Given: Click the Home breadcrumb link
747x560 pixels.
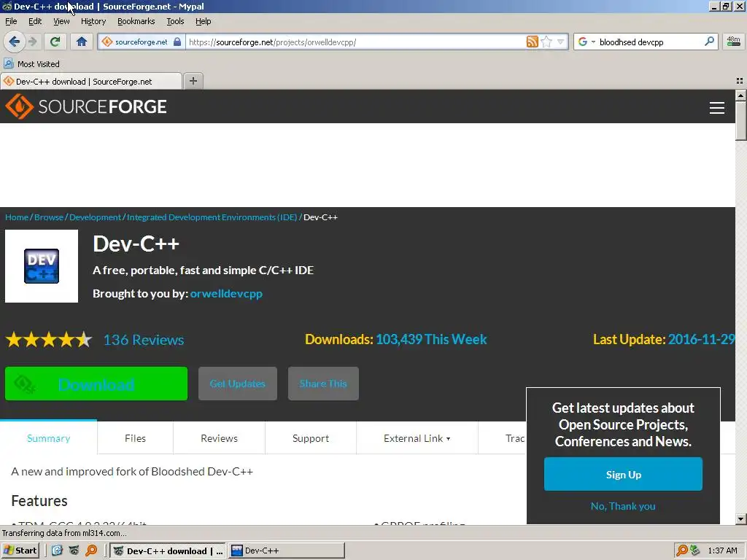Looking at the screenshot, I should click(17, 217).
